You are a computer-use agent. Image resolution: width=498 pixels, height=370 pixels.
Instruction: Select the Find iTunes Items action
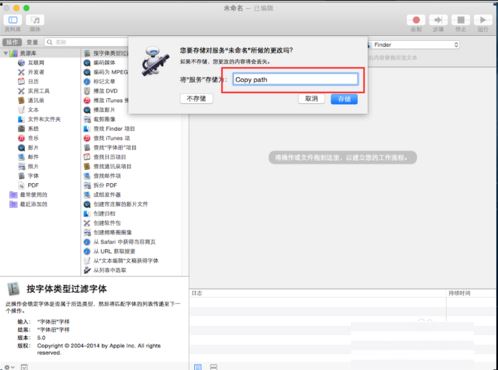pyautogui.click(x=112, y=138)
